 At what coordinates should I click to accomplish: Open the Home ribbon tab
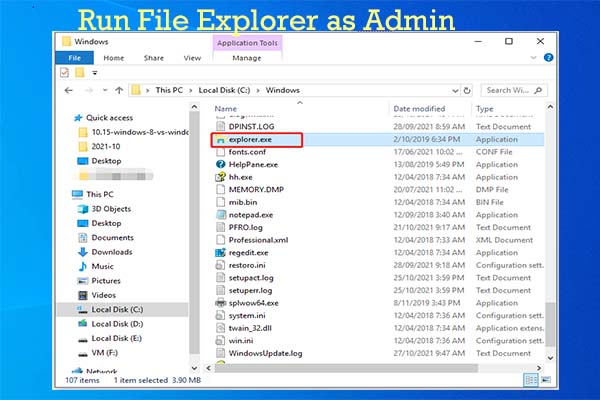point(114,58)
